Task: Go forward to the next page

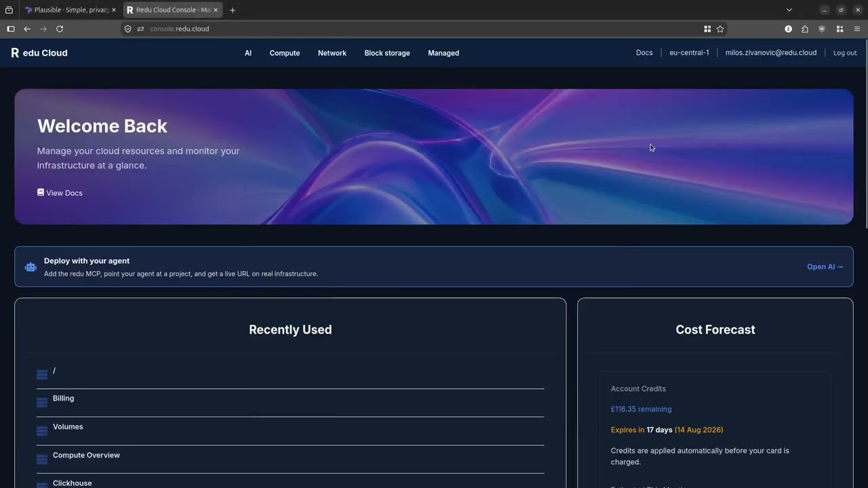Action: click(43, 29)
